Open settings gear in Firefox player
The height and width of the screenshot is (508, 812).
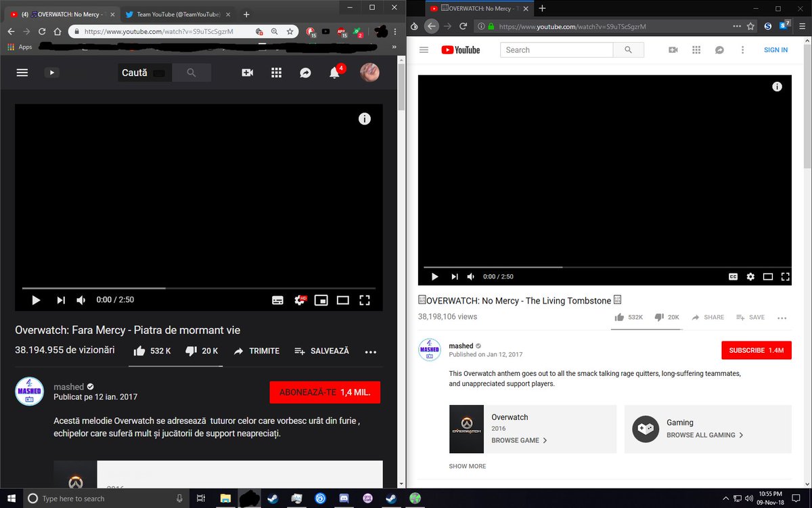(750, 276)
